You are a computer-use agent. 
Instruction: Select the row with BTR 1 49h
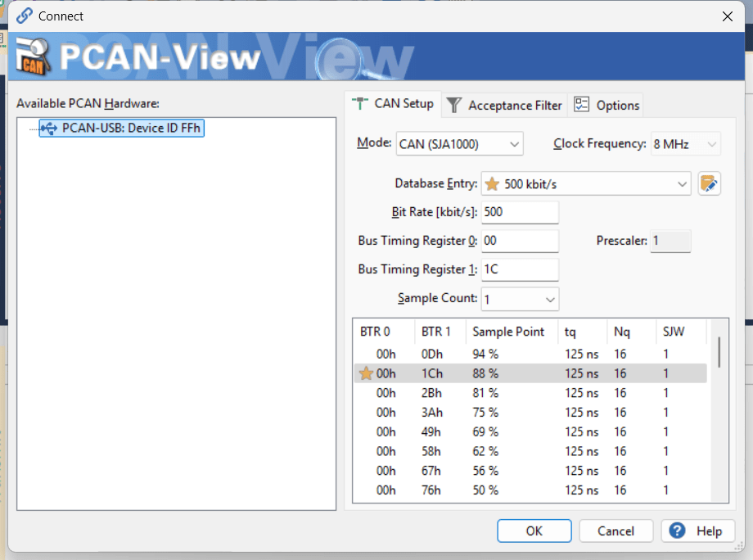point(530,431)
